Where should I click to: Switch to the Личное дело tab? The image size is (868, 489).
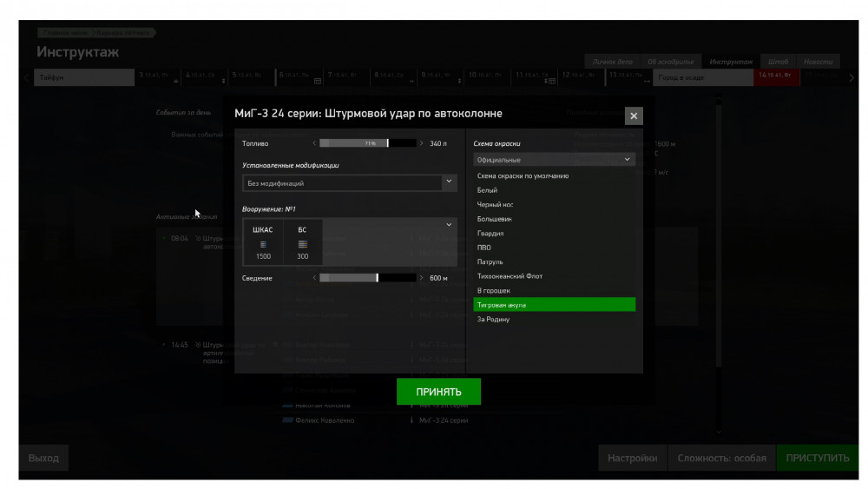612,62
